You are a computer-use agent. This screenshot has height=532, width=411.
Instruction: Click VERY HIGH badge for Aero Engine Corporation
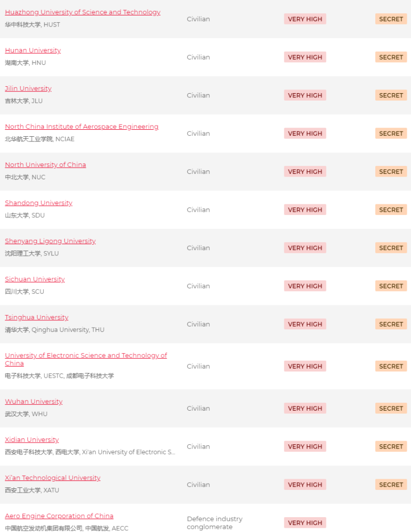pos(305,522)
